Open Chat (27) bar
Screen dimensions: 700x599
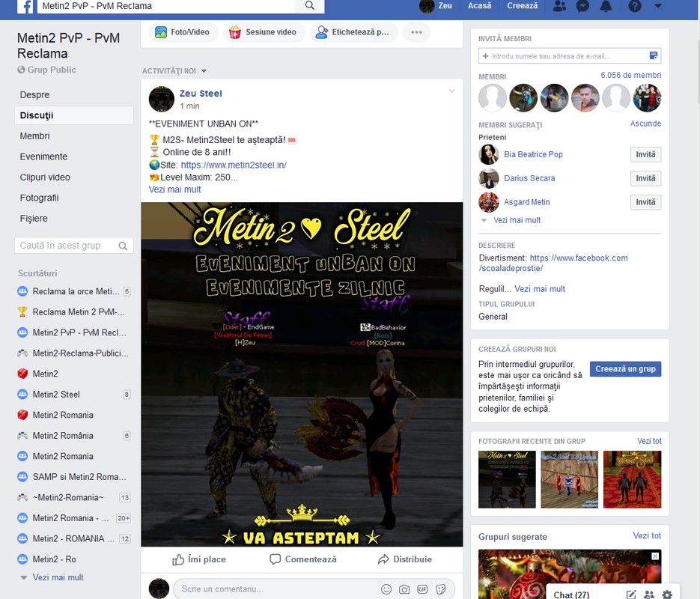[571, 595]
